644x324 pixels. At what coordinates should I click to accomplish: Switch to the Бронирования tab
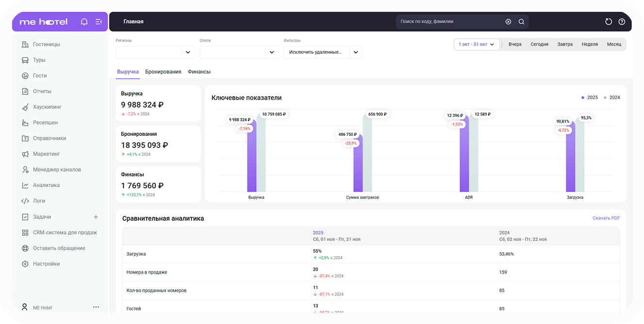tap(163, 72)
